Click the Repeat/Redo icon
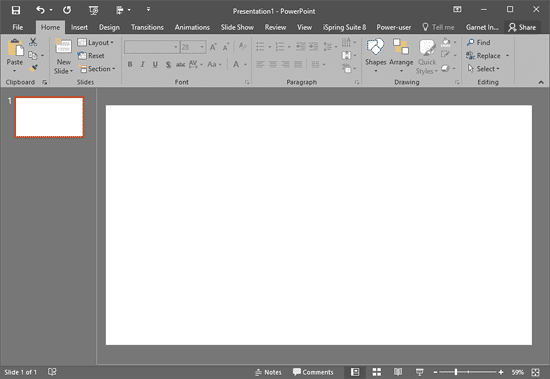550x379 pixels. (67, 10)
